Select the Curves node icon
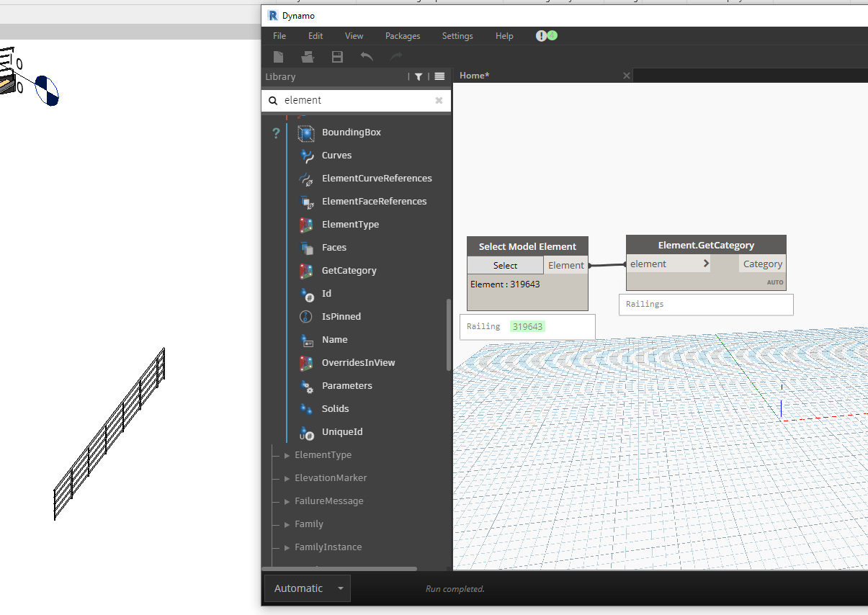Viewport: 868px width, 615px height. [307, 156]
